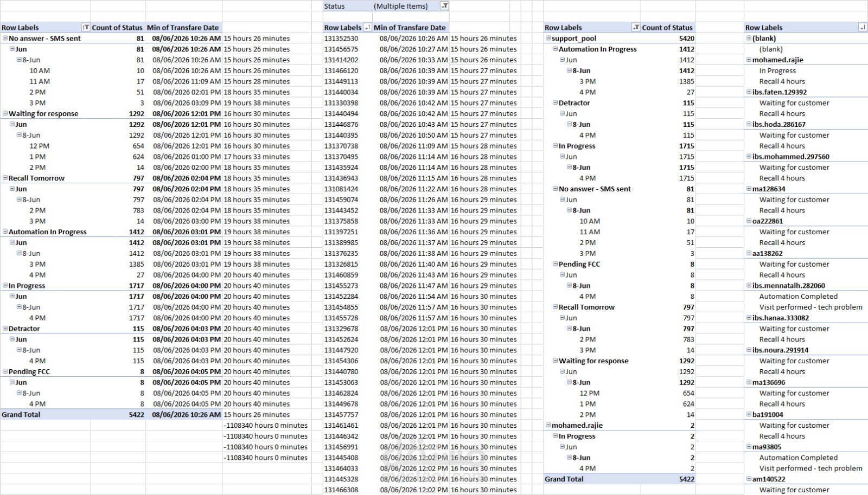Viewport: 868px width, 495px height.
Task: Collapse the ba191004 group
Action: (x=749, y=414)
